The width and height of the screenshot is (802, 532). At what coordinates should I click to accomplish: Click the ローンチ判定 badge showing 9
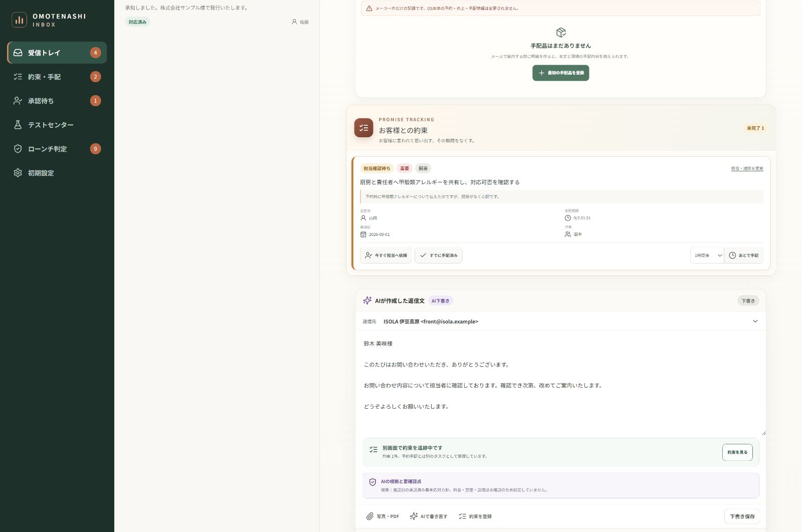pos(95,149)
